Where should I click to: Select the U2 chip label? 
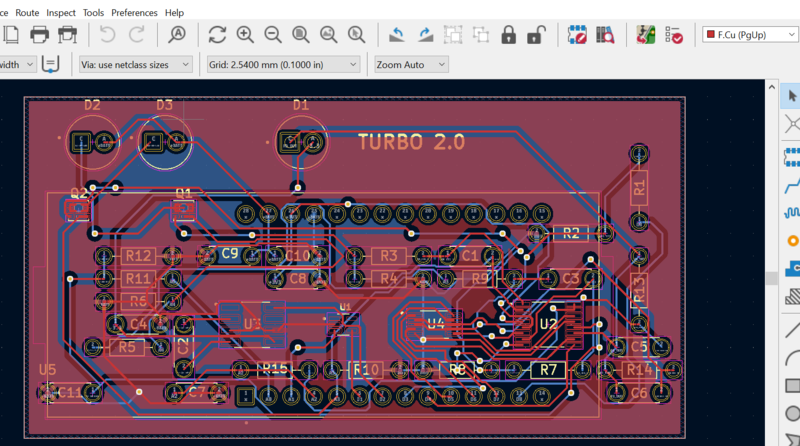(548, 324)
